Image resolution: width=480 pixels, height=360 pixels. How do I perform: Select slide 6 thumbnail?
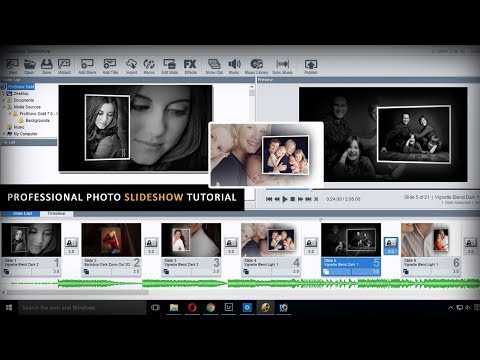click(430, 240)
